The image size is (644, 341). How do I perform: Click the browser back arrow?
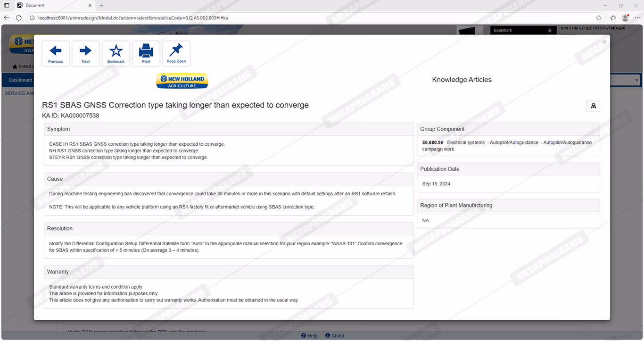pyautogui.click(x=7, y=18)
